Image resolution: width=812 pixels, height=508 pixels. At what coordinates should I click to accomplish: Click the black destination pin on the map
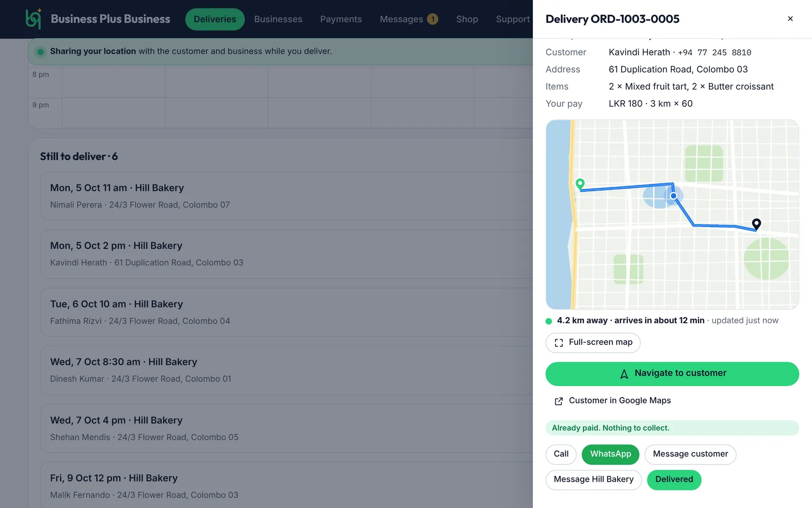tap(756, 224)
